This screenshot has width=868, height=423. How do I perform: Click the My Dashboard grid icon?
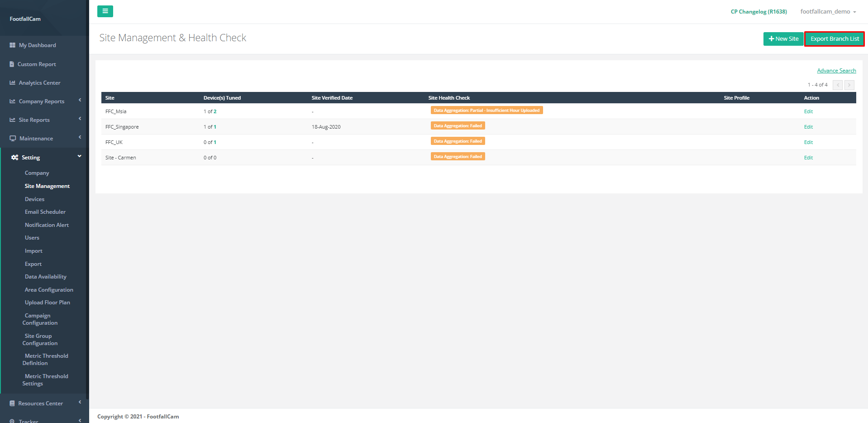13,45
